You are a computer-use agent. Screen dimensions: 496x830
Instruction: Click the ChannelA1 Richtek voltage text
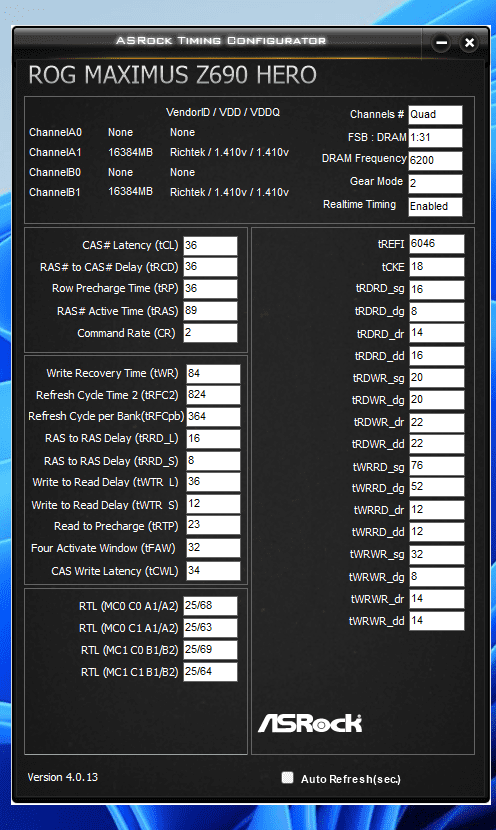pyautogui.click(x=229, y=152)
